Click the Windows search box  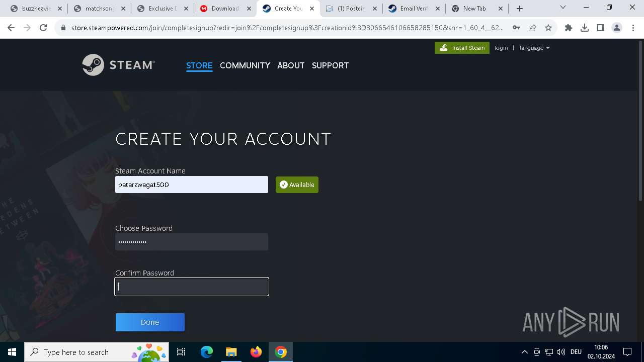coord(97,352)
